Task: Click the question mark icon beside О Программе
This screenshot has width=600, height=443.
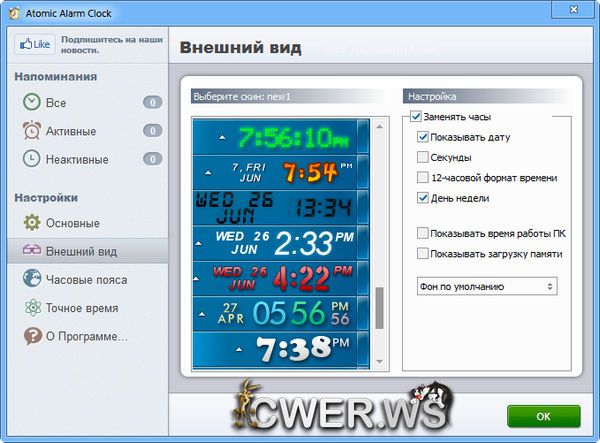Action: click(32, 337)
